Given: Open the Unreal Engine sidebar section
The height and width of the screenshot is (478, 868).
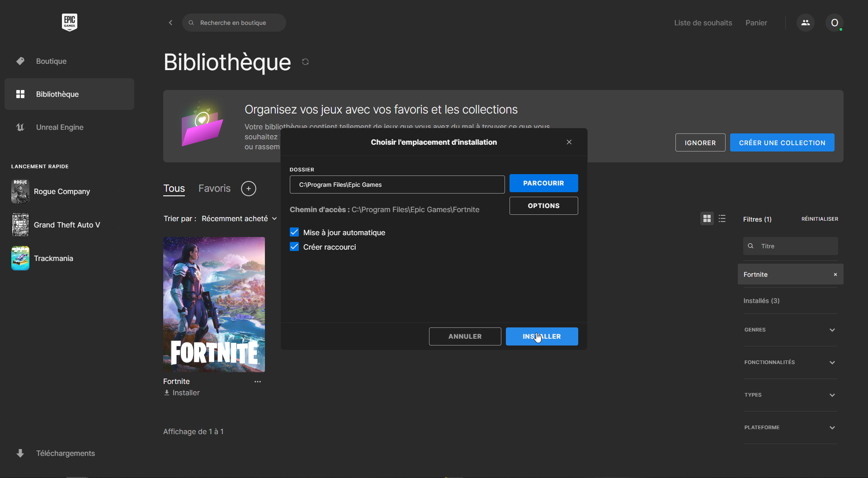Looking at the screenshot, I should click(59, 127).
